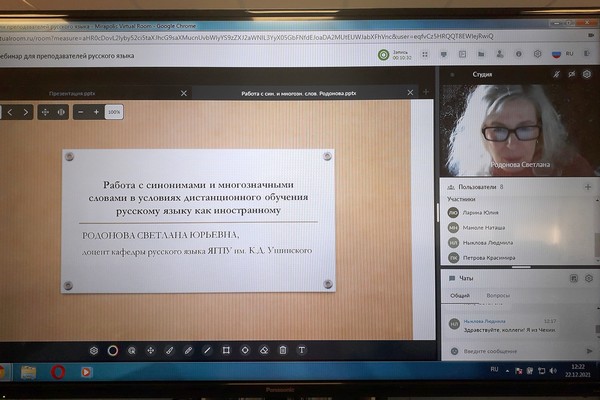Click the Пользователи panel header
This screenshot has height=400, width=600.
tap(518, 187)
